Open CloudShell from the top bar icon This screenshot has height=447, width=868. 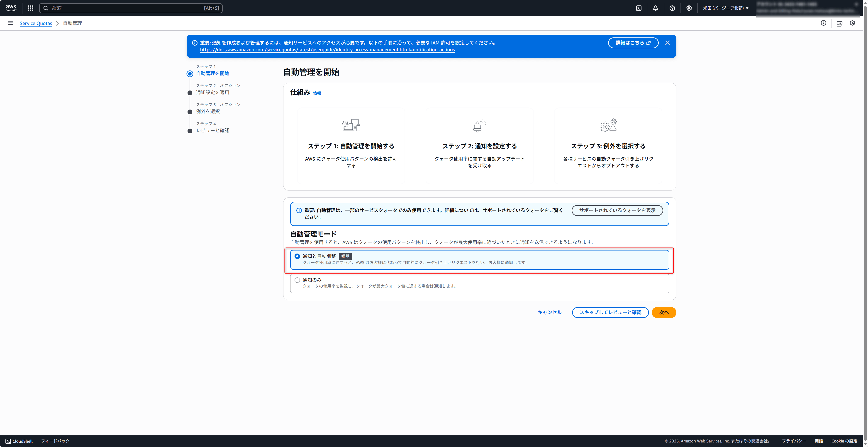point(639,8)
